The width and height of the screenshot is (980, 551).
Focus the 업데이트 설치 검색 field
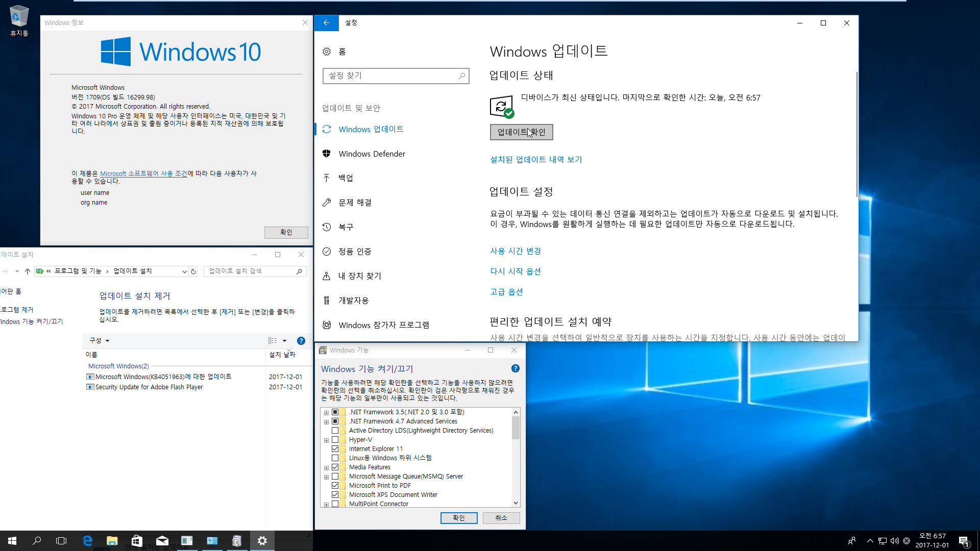click(x=255, y=271)
